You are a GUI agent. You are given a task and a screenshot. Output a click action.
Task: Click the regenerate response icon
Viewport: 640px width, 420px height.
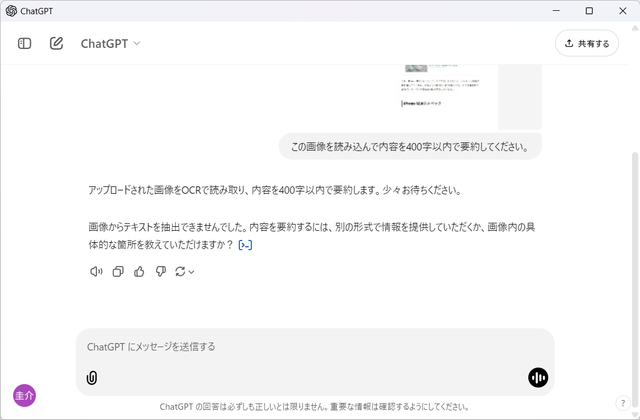pyautogui.click(x=180, y=271)
